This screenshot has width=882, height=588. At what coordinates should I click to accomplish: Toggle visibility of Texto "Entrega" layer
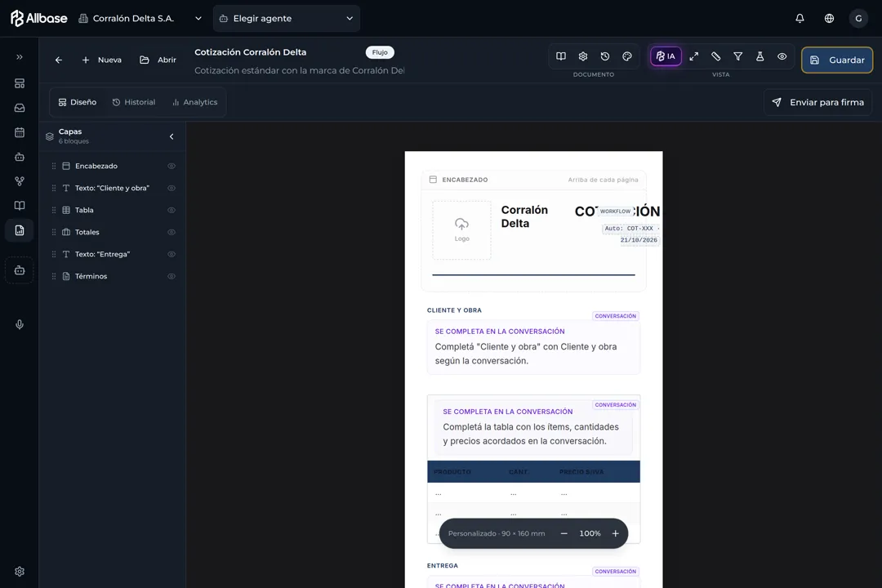[x=171, y=254]
